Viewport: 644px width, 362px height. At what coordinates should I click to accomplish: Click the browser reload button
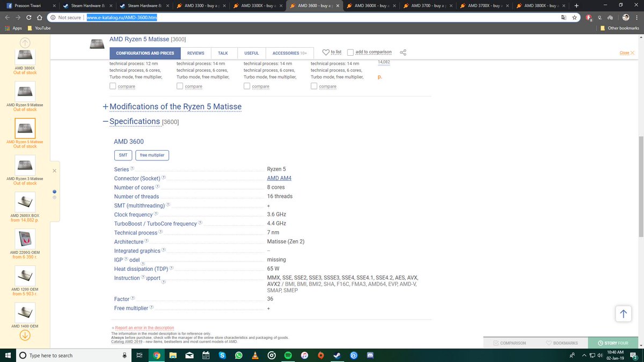29,17
